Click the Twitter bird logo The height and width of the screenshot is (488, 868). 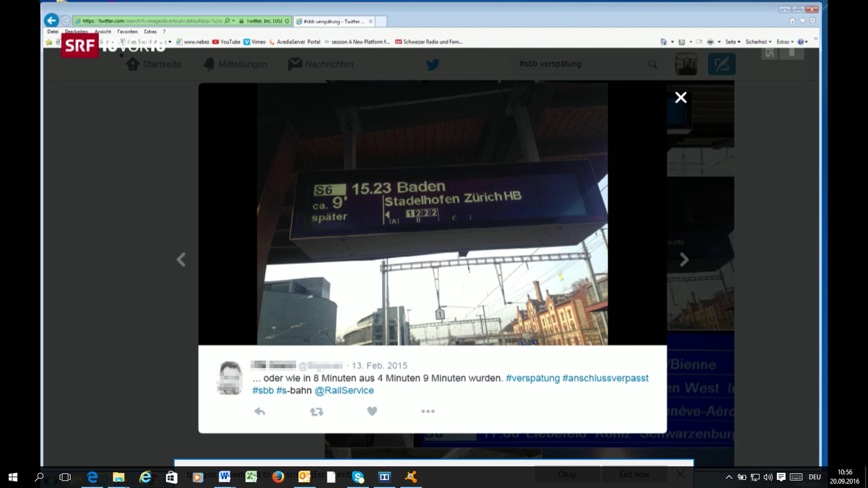433,64
